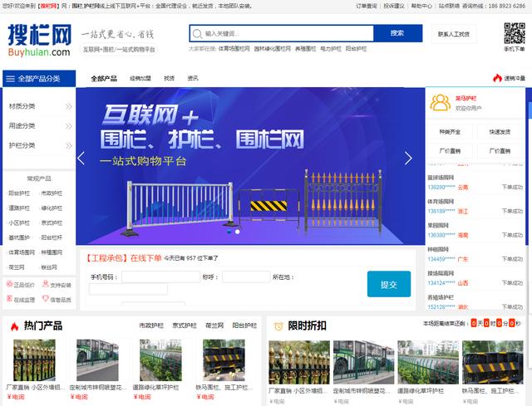Click 道路护栏 in sidebar list
This screenshot has width=532, height=406.
pos(19,208)
